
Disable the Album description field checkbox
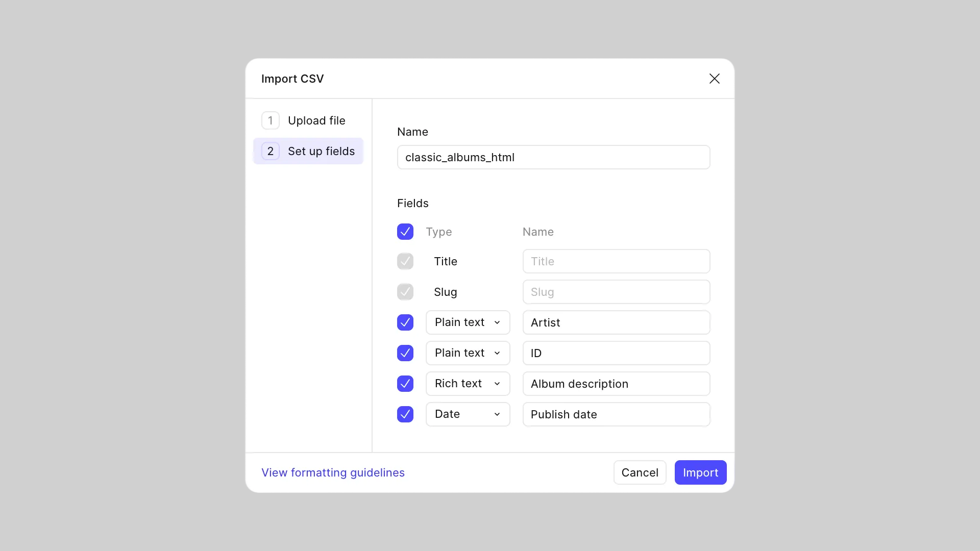pyautogui.click(x=405, y=384)
